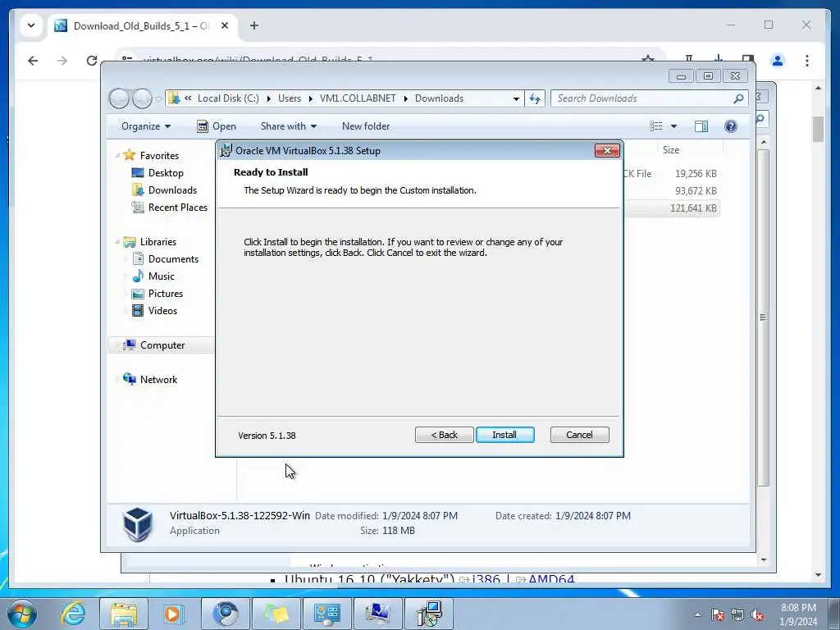The width and height of the screenshot is (840, 630).
Task: Click Install in the VirtualBox setup wizard
Action: (504, 435)
